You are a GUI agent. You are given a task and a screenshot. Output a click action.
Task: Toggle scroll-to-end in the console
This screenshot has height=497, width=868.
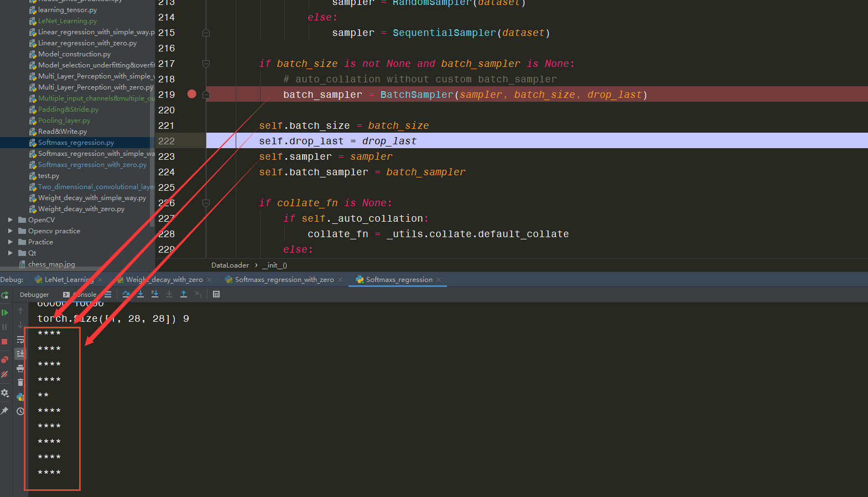click(20, 354)
